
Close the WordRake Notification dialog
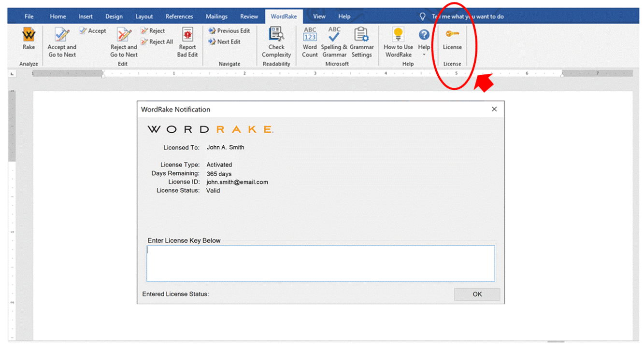[x=494, y=109]
